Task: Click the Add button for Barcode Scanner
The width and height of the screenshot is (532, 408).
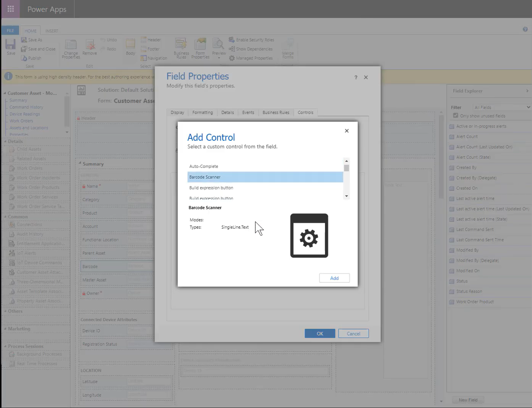Action: (x=334, y=278)
